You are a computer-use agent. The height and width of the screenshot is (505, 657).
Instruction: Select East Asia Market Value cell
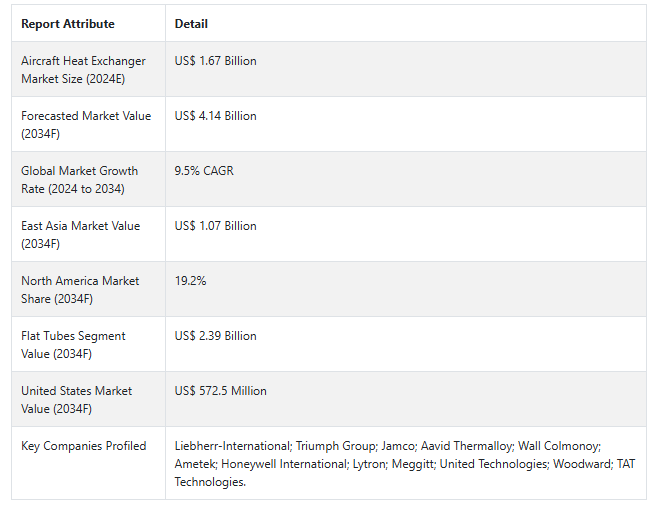tap(80, 235)
